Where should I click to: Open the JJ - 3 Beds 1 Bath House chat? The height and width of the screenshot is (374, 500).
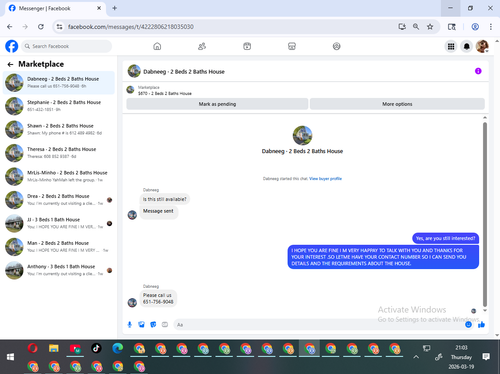(59, 223)
